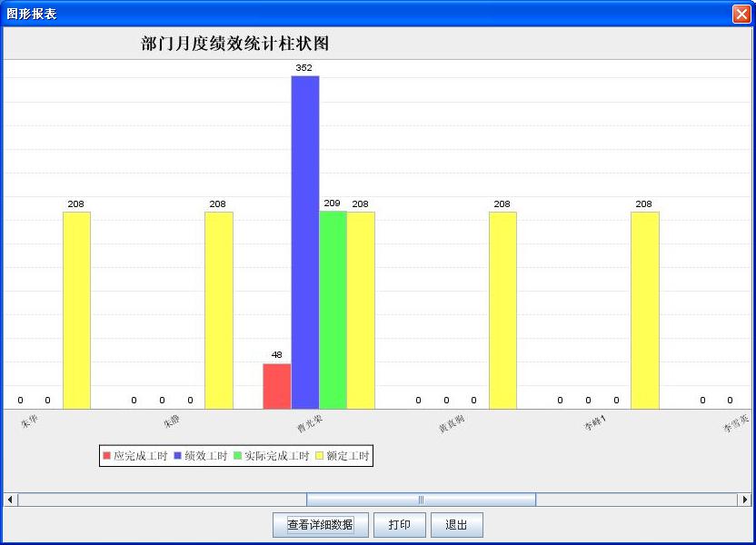Click the 退出 button

(x=457, y=525)
